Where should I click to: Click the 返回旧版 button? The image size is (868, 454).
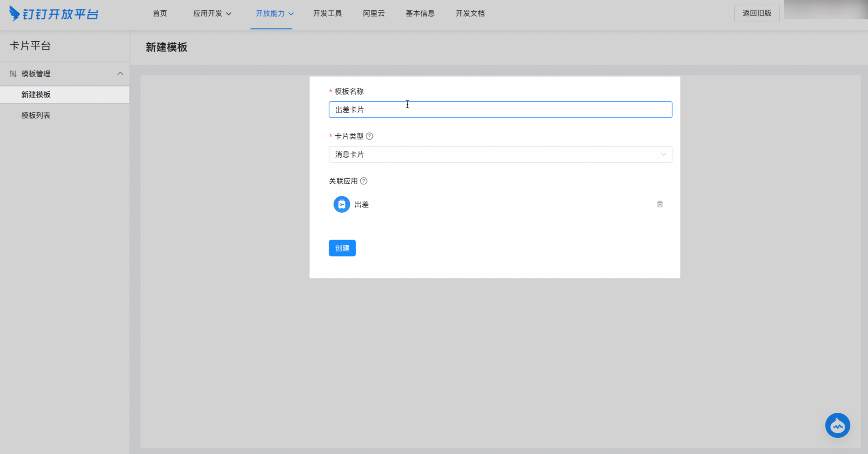pos(756,13)
